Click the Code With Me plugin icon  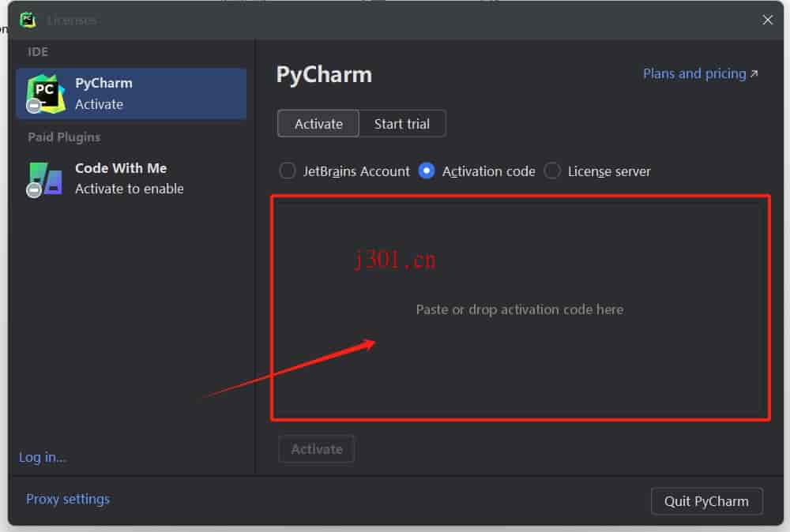(x=45, y=179)
